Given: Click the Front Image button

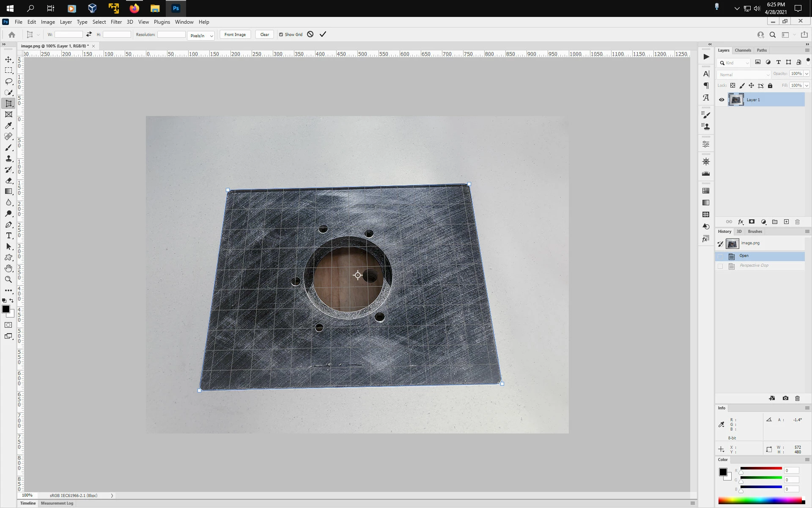Looking at the screenshot, I should 235,35.
